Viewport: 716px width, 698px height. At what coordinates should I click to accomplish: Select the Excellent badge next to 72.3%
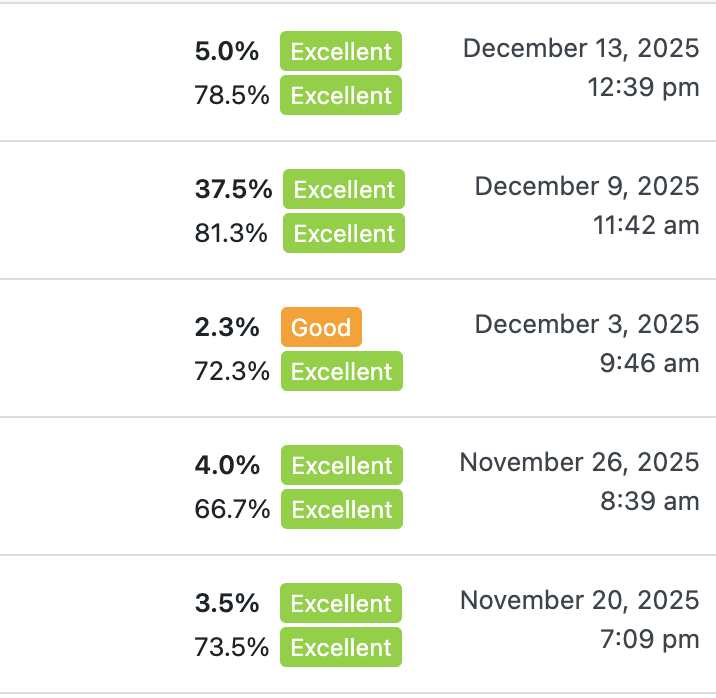click(341, 371)
